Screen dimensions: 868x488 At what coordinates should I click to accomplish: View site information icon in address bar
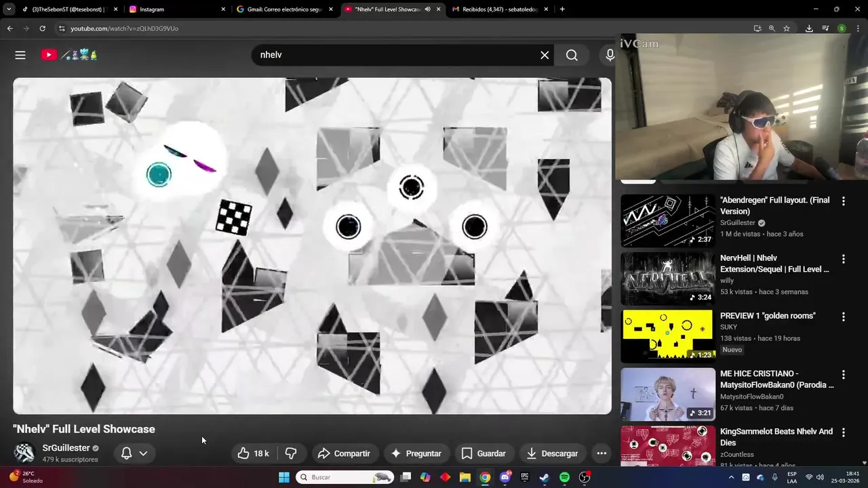click(x=62, y=28)
